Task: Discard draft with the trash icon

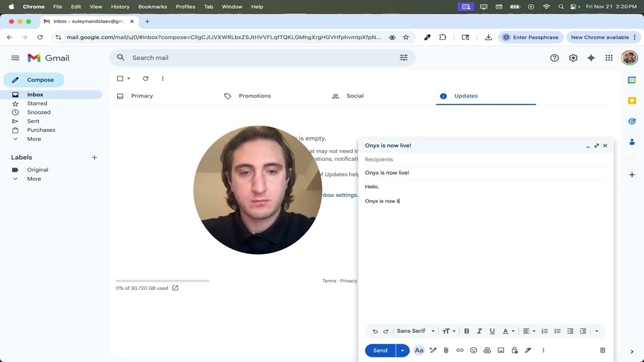Action: tap(602, 350)
